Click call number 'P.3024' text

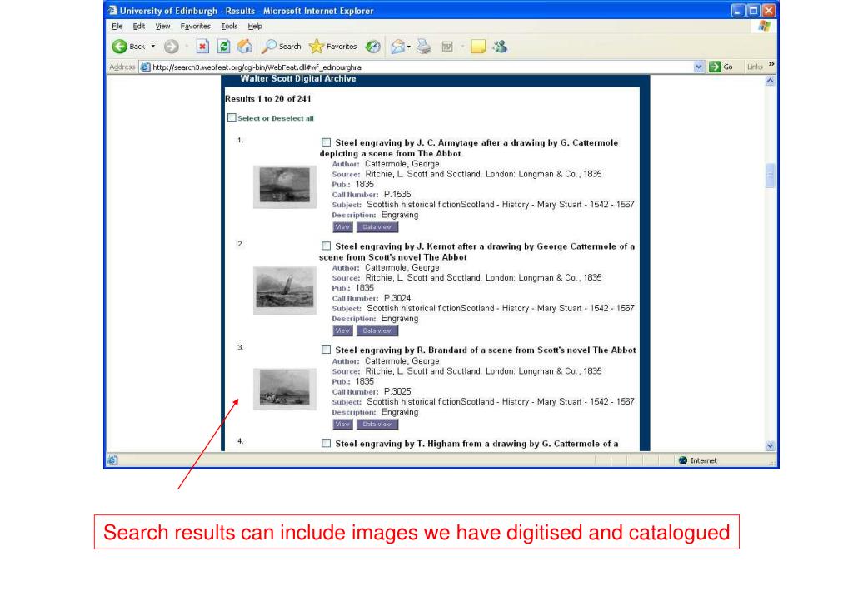(397, 298)
